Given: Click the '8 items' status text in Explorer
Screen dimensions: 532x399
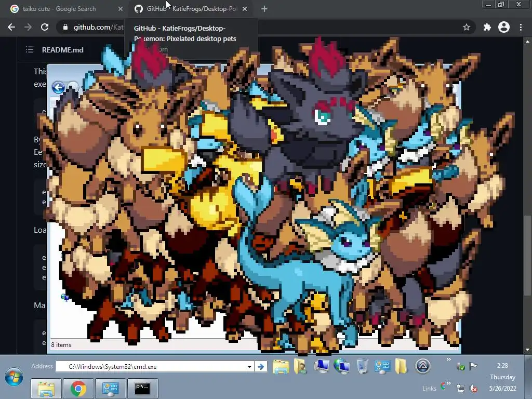Looking at the screenshot, I should coord(61,345).
